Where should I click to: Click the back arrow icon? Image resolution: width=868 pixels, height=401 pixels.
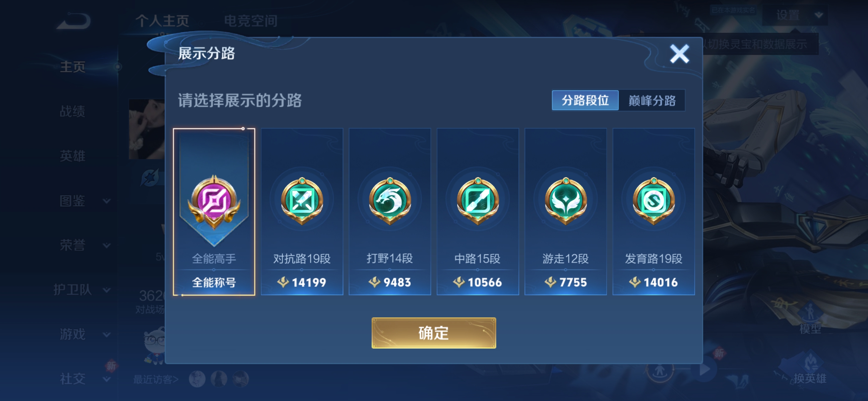click(x=73, y=21)
